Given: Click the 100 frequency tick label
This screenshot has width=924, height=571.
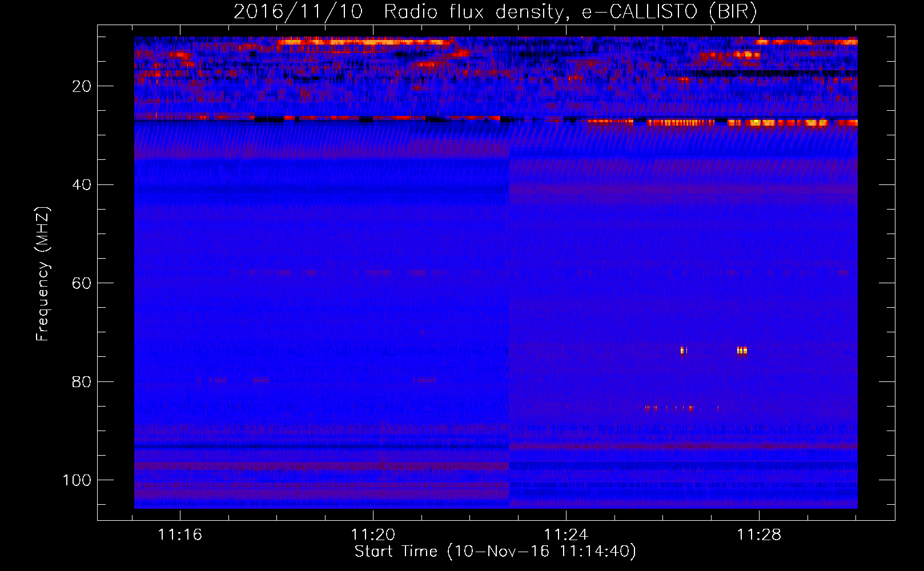Looking at the screenshot, I should 77,480.
